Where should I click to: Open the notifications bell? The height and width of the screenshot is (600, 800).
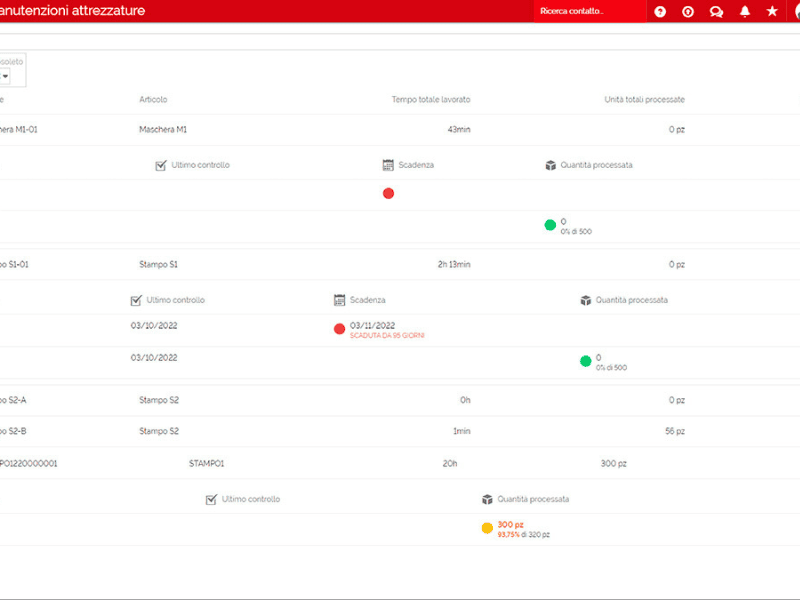click(744, 12)
